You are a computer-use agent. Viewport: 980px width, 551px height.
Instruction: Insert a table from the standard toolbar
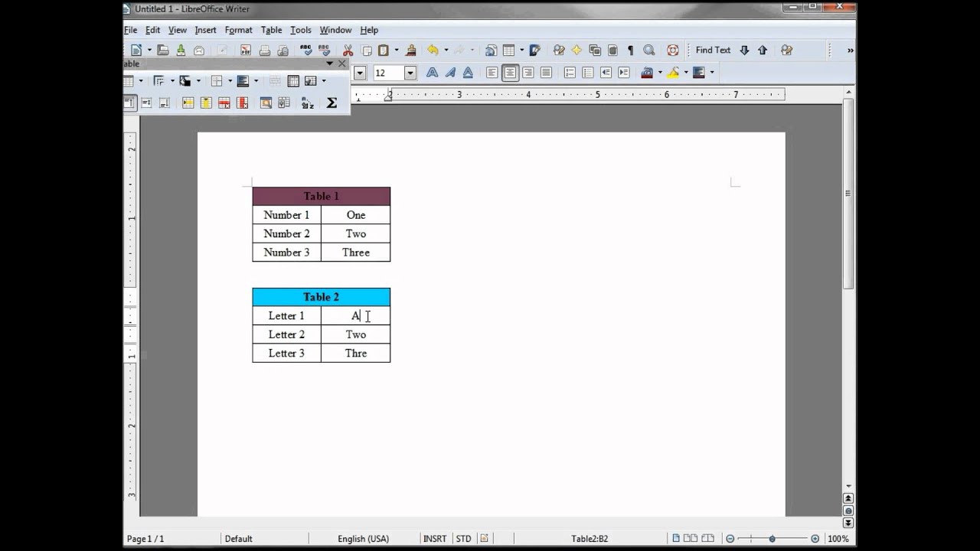click(508, 50)
